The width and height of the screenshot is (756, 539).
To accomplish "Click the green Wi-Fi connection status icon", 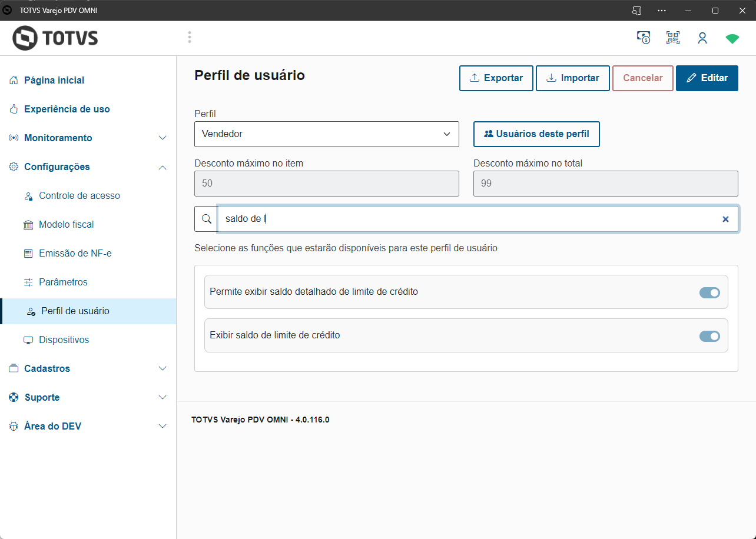I will tap(732, 39).
